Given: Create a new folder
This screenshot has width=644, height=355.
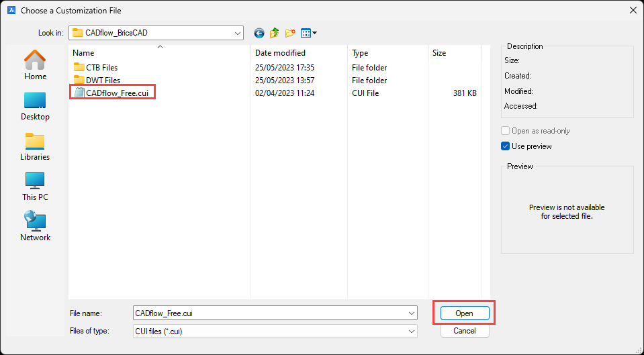Looking at the screenshot, I should (x=290, y=33).
